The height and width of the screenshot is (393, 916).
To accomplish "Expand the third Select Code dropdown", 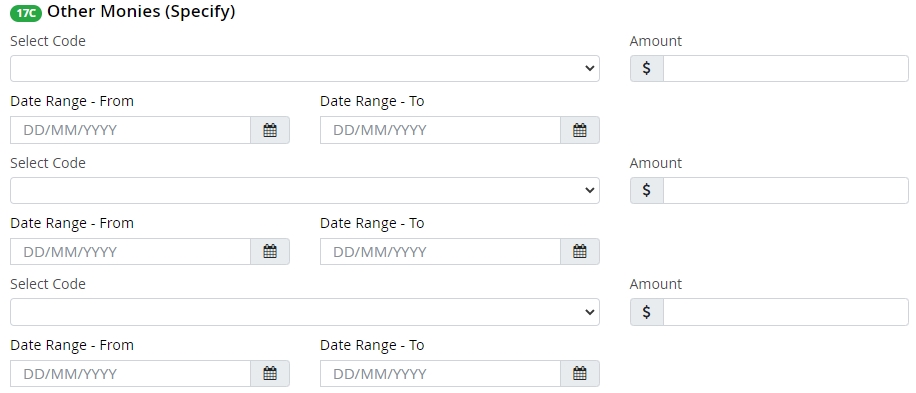I will click(305, 312).
